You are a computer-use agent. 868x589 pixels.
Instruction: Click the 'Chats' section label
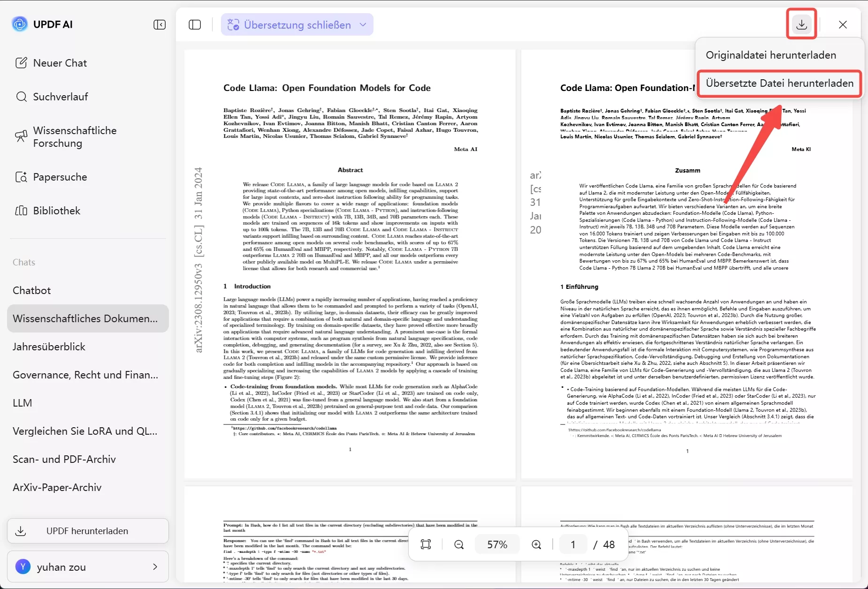[x=24, y=262]
